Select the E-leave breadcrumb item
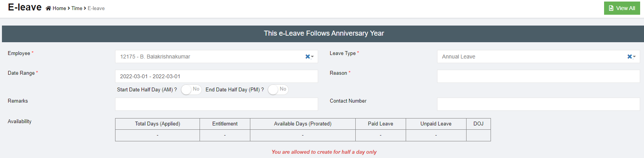The image size is (644, 158). (96, 8)
